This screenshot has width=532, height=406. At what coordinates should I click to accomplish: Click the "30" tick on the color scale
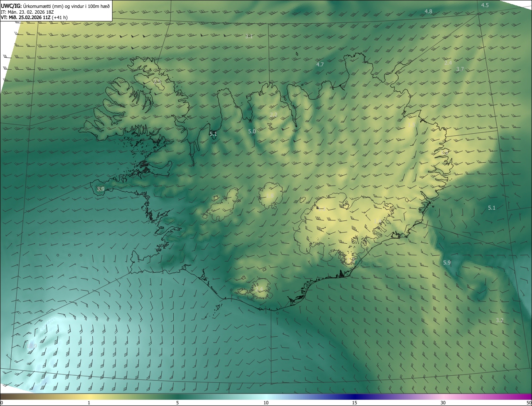tap(443, 403)
